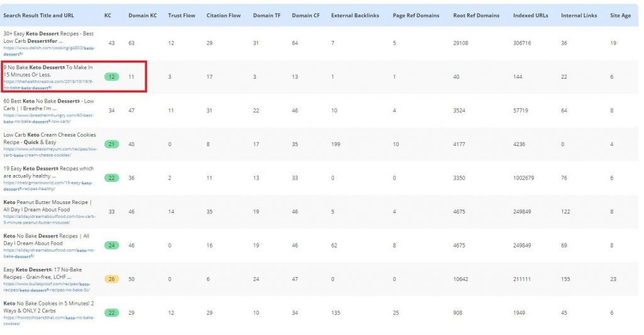The height and width of the screenshot is (335, 644).
Task: Click the Search Result Title and URL header
Action: pos(38,15)
